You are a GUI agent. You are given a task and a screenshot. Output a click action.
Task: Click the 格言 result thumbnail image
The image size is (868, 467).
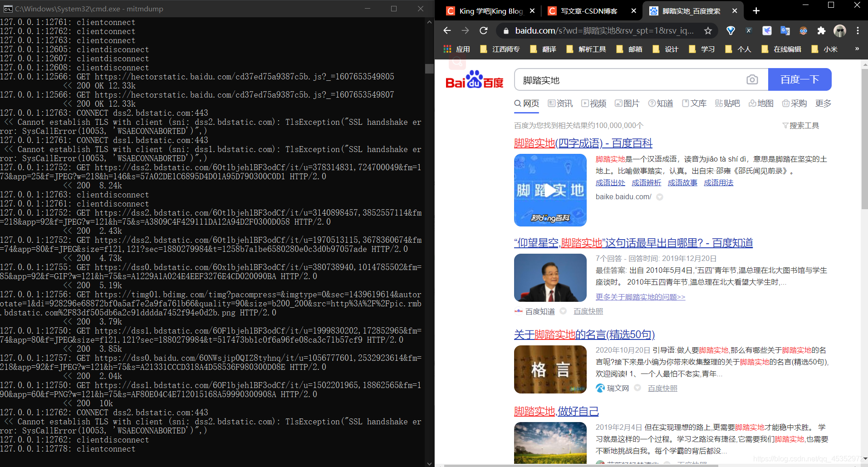[550, 369]
